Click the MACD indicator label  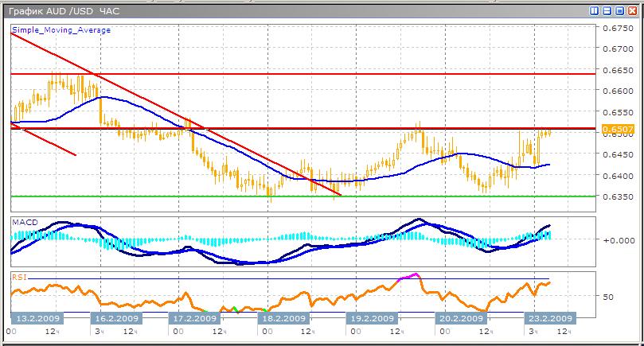[25, 222]
